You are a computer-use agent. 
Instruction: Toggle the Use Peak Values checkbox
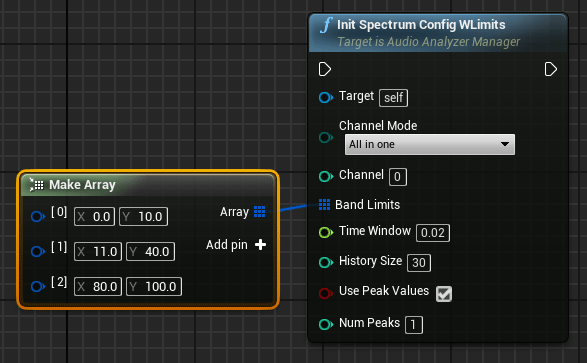pos(444,294)
